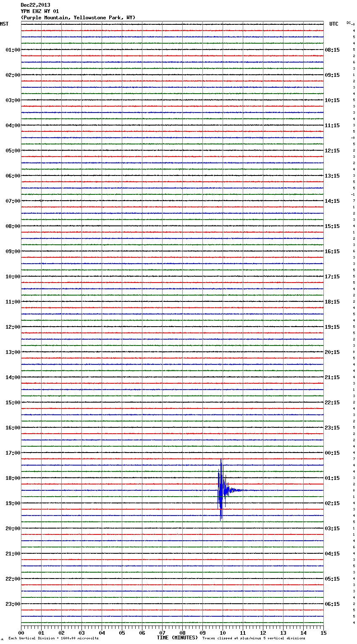357x644 pixels.
Task: Click the 19:15 UTC time label
Action: pos(332,327)
